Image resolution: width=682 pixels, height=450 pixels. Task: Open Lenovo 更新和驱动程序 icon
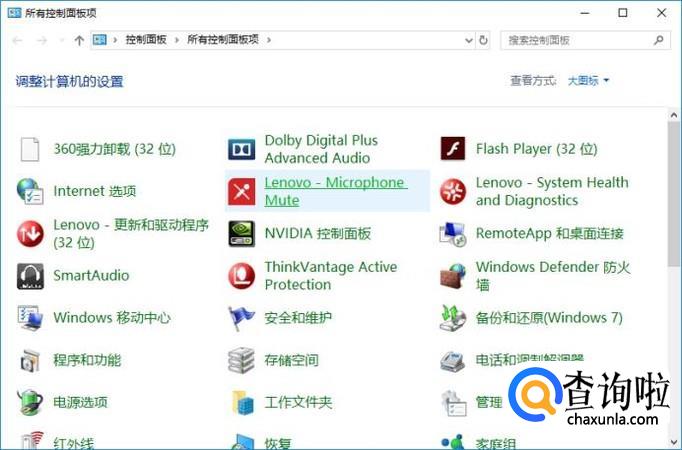(30, 233)
